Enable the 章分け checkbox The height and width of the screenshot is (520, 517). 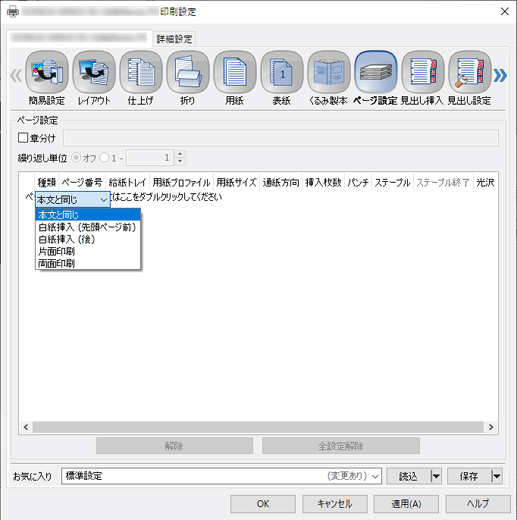[23, 138]
